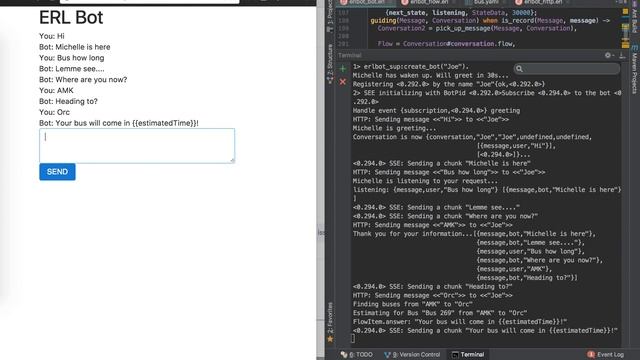Open Terminal panel settings gear

608,55
